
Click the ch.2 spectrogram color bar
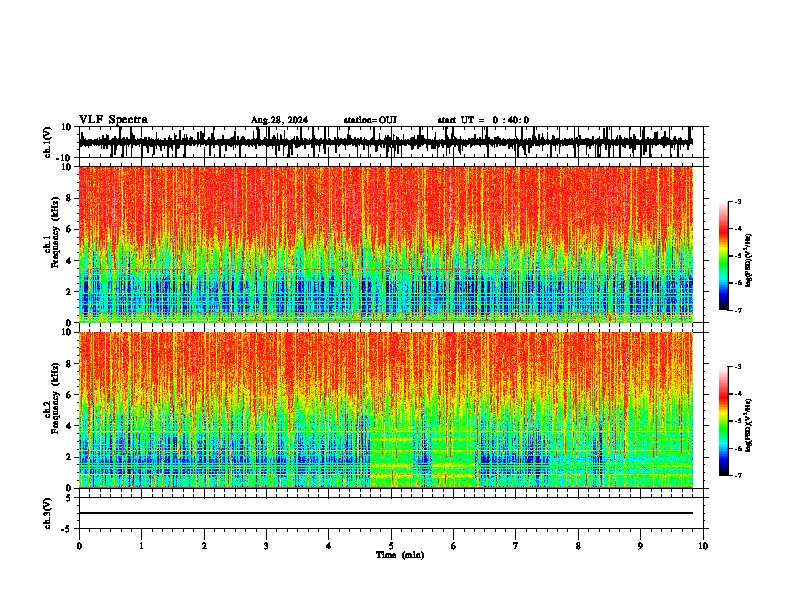point(724,421)
